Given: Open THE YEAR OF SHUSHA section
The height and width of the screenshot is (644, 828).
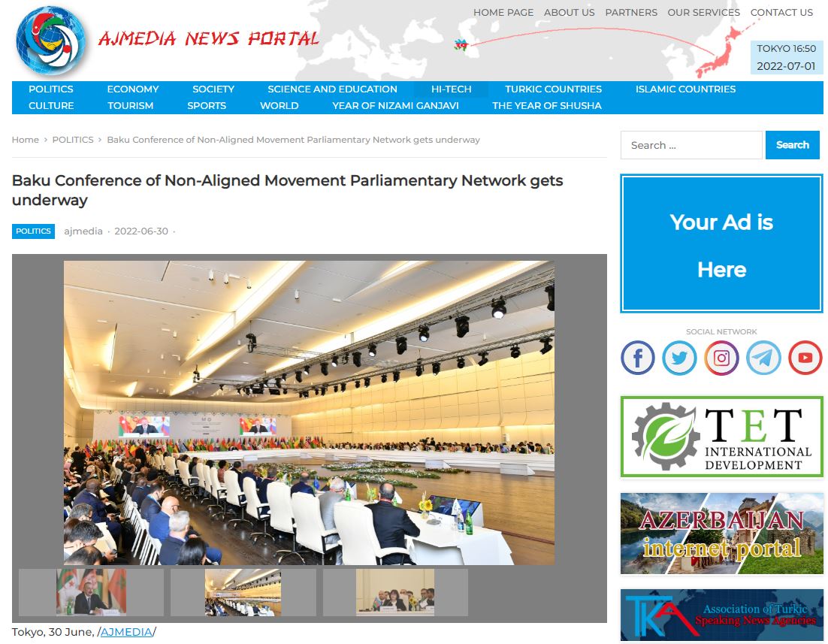Looking at the screenshot, I should [x=546, y=106].
